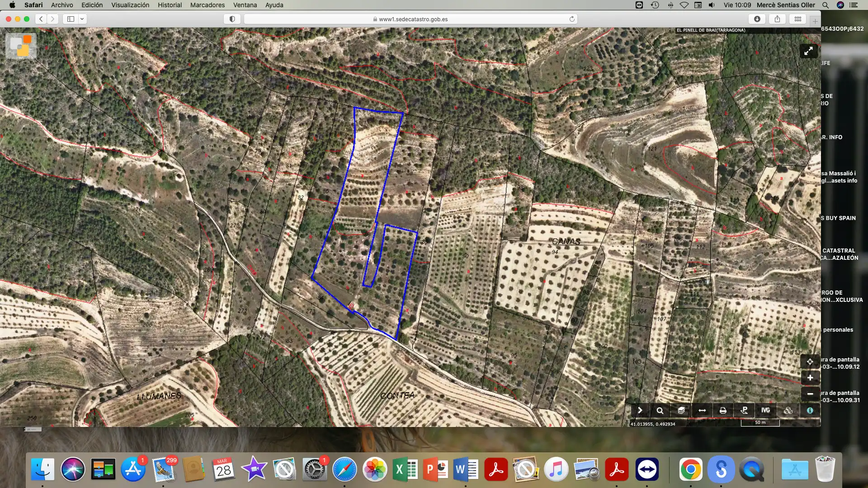Zoom in with the plus button

coord(810,378)
